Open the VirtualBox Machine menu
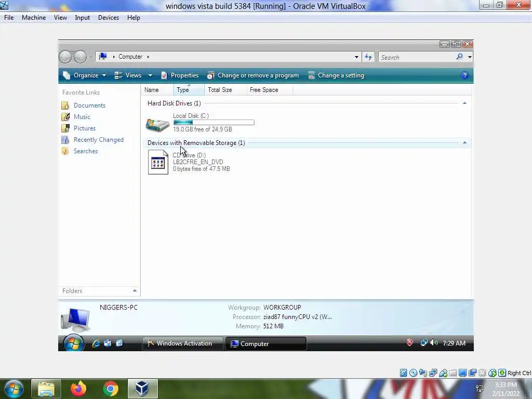Screen dimensions: 532x399 (34, 18)
